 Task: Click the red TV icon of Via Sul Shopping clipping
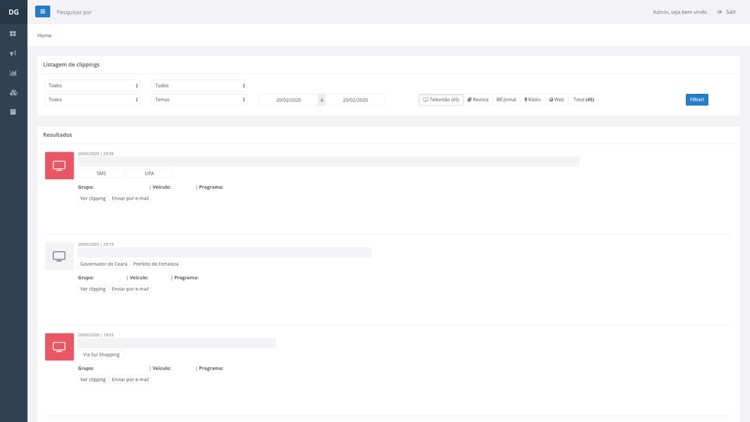coord(59,347)
